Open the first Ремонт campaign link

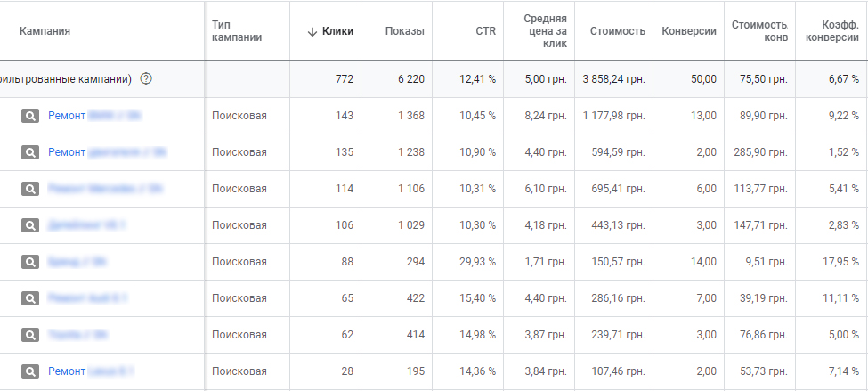pos(94,116)
